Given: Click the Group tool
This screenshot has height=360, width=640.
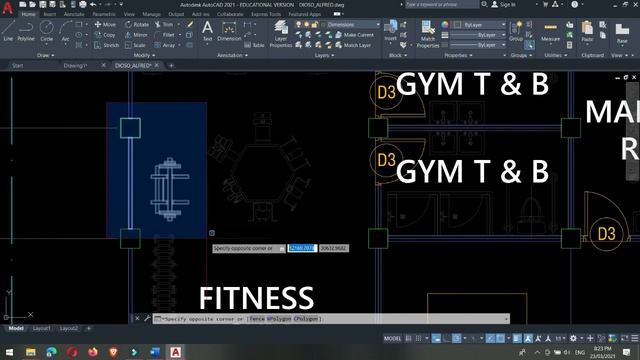Looking at the screenshot, I should tap(516, 31).
